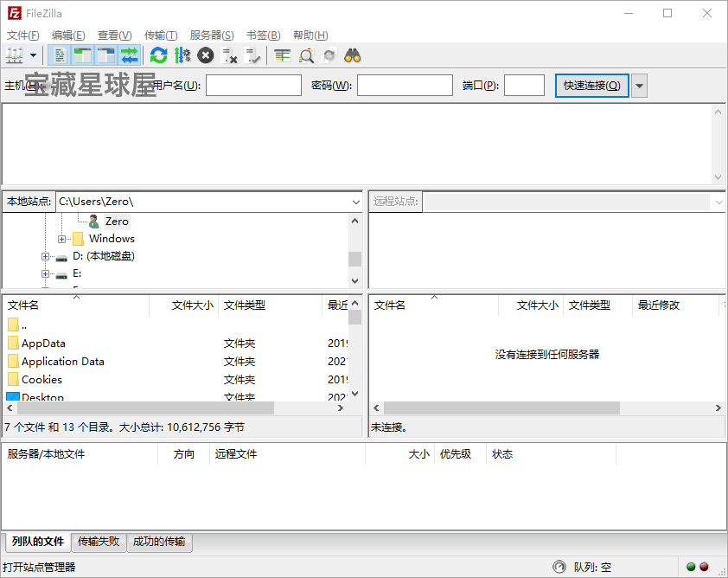Click the speed limit indicator icon
This screenshot has height=578, width=728.
[x=559, y=567]
